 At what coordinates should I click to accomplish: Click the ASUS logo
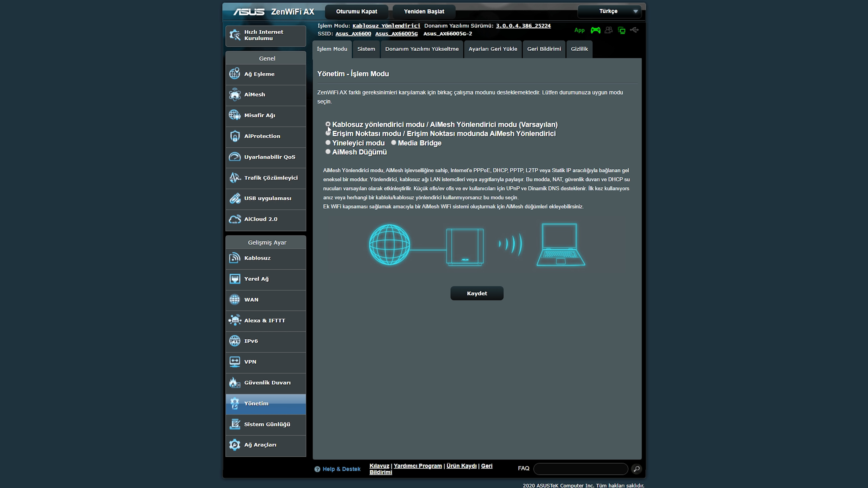pos(249,12)
